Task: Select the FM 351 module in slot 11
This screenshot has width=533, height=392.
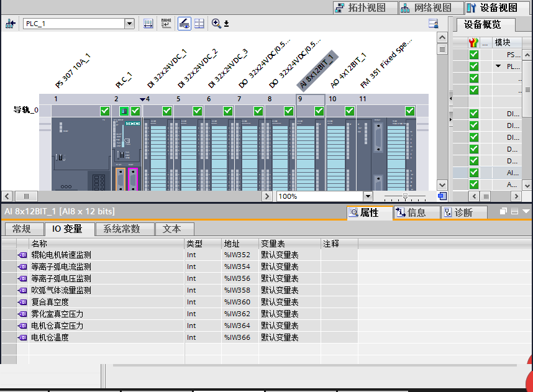Action: pyautogui.click(x=386, y=153)
